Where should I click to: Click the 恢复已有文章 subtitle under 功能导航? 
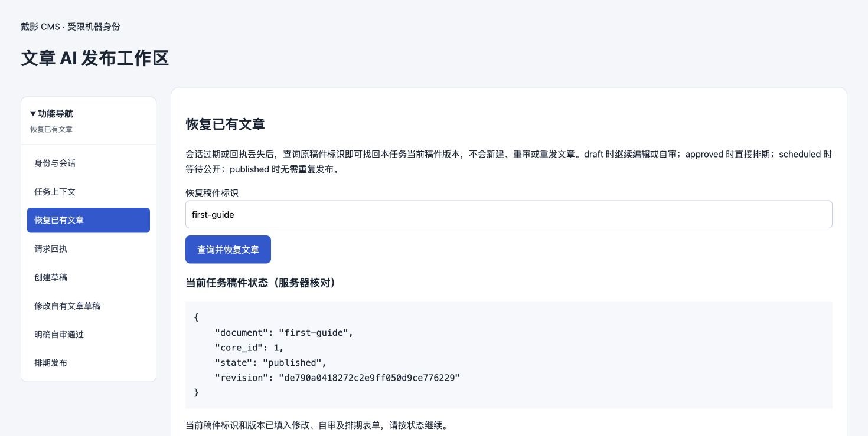[51, 129]
